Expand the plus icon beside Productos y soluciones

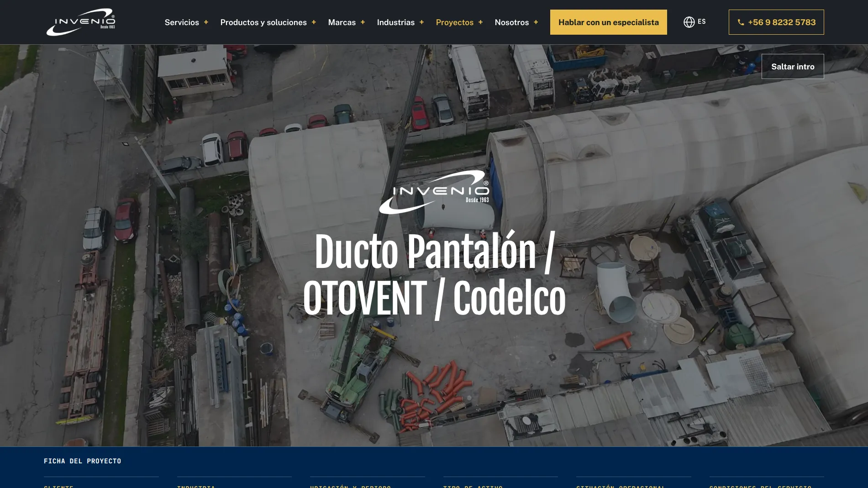[314, 22]
